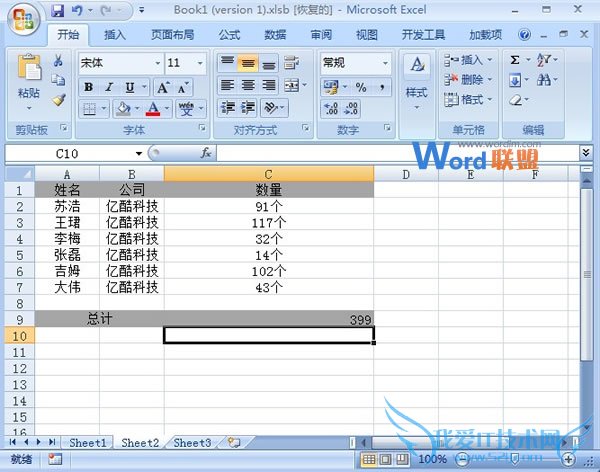This screenshot has width=600, height=472.
Task: Cut selection with the scissors icon
Action: click(x=58, y=60)
